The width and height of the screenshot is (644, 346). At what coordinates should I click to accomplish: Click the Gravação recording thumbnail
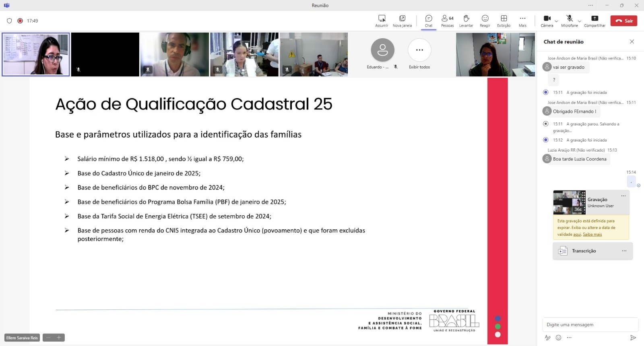point(569,202)
